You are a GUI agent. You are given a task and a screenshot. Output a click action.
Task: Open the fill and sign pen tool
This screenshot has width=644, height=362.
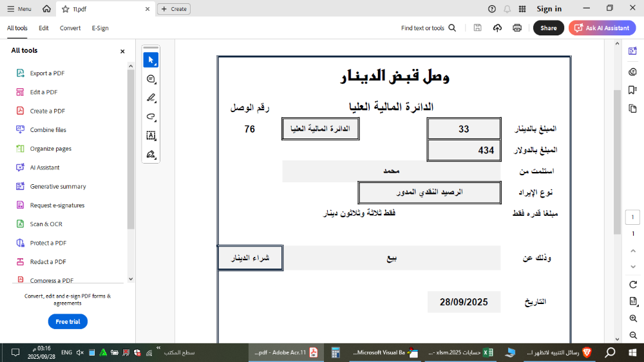tap(151, 155)
